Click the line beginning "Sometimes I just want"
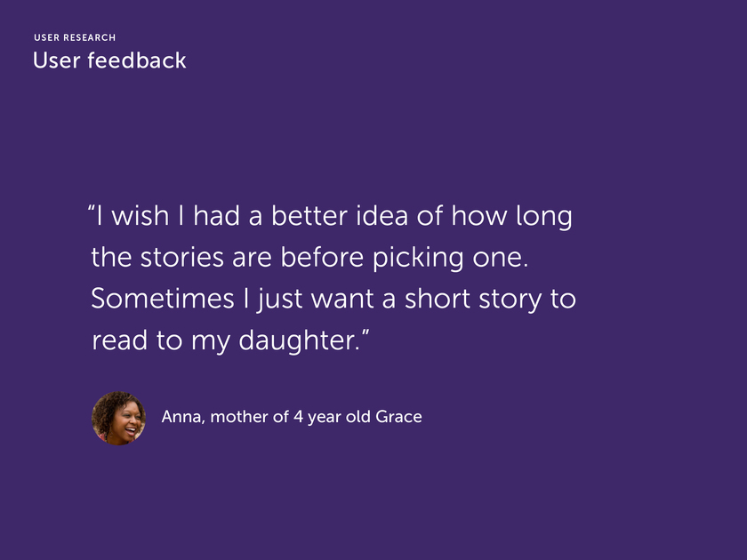The height and width of the screenshot is (560, 747). click(x=333, y=299)
